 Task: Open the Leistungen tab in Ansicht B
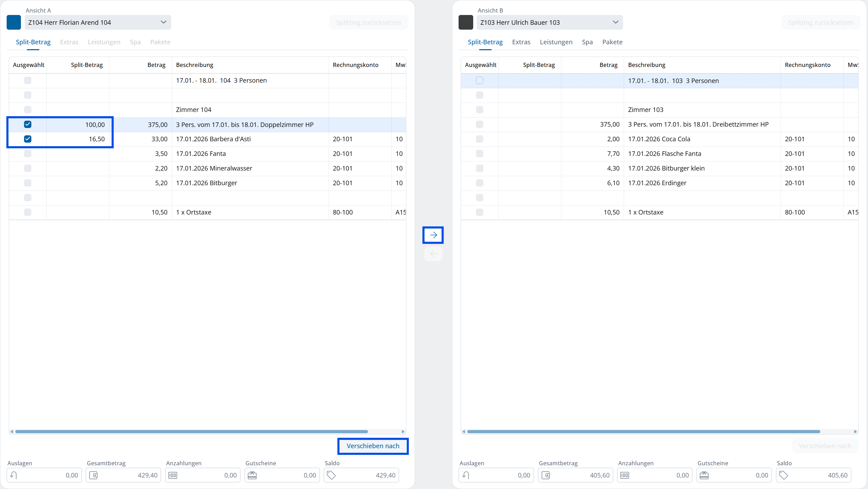[x=556, y=42]
